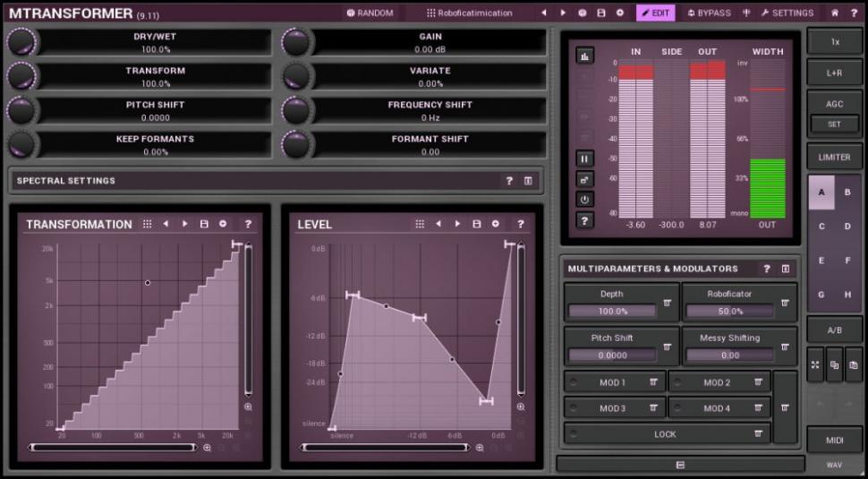The image size is (868, 479).
Task: Select preset slot B
Action: tap(847, 192)
